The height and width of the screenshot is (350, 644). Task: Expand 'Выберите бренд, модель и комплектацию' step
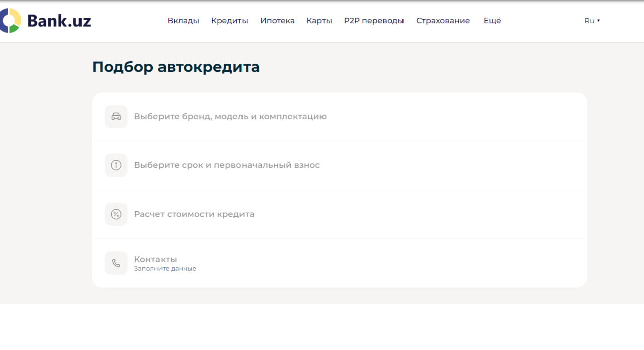pyautogui.click(x=340, y=117)
